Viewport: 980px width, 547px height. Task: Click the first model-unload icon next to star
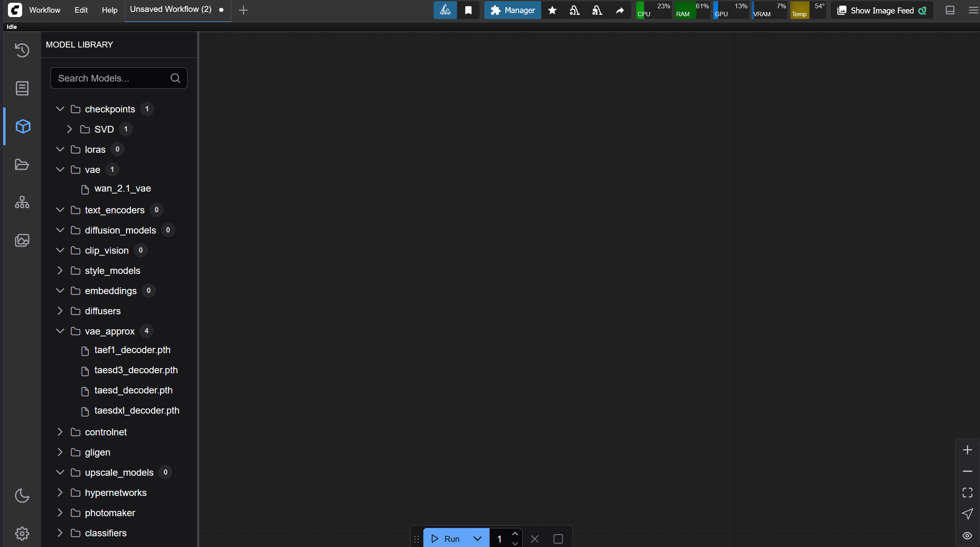click(574, 10)
